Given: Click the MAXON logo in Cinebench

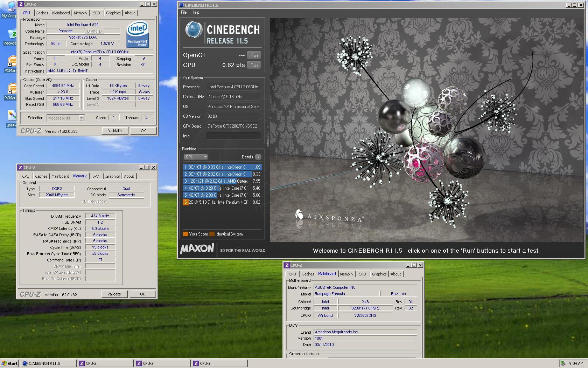Looking at the screenshot, I should click(197, 249).
